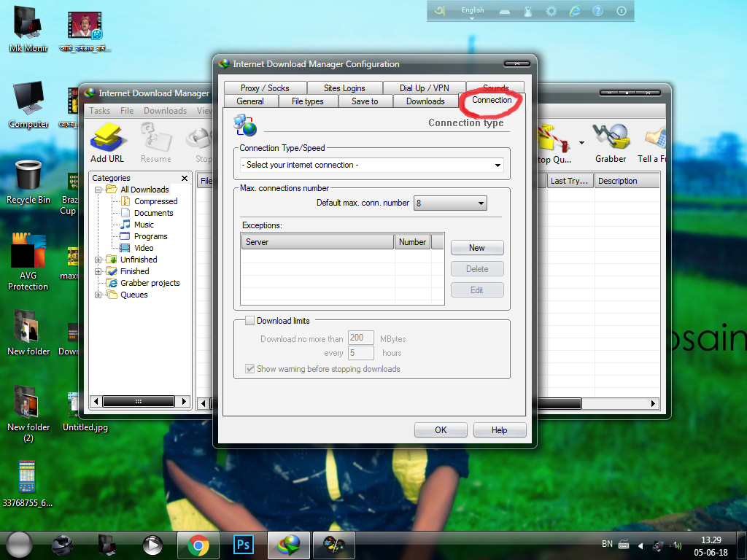Expand the Queues tree node

pos(98,295)
